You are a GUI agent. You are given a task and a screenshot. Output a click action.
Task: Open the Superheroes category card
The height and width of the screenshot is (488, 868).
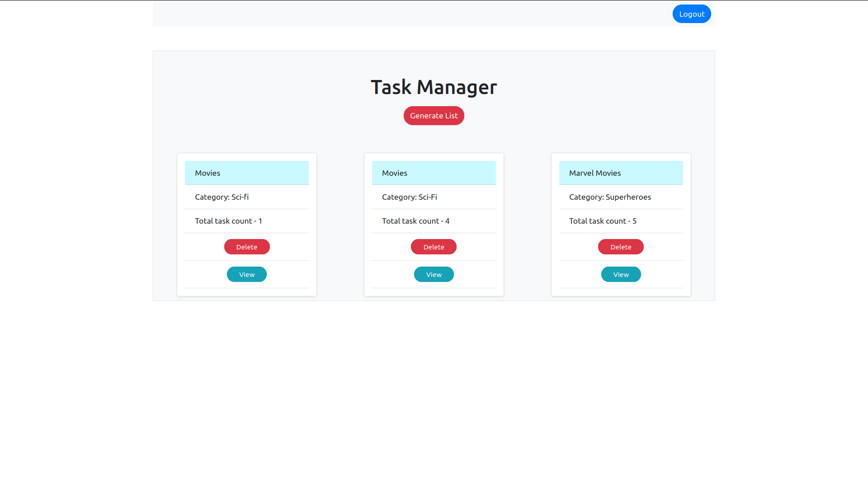(621, 274)
